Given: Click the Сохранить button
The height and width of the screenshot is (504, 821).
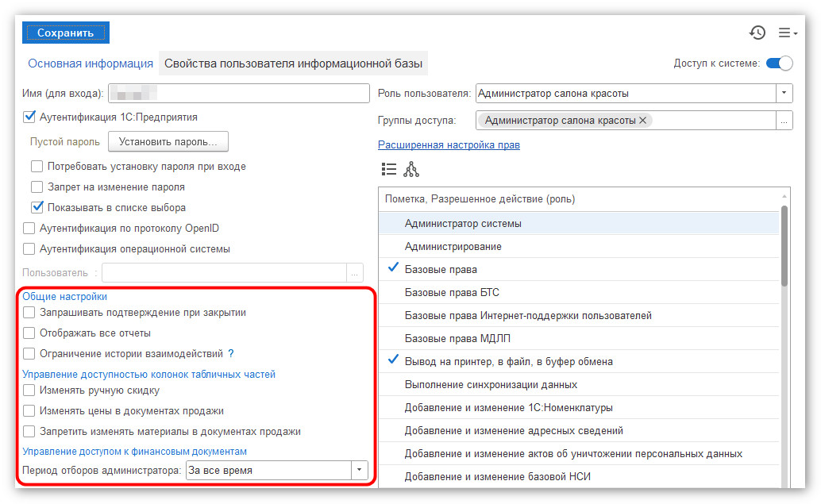Looking at the screenshot, I should (65, 33).
